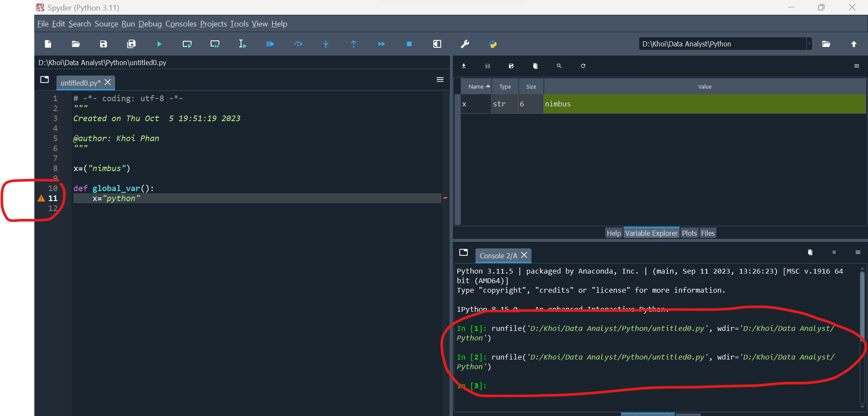The width and height of the screenshot is (868, 416).
Task: Sort variables by Size column header
Action: [531, 86]
